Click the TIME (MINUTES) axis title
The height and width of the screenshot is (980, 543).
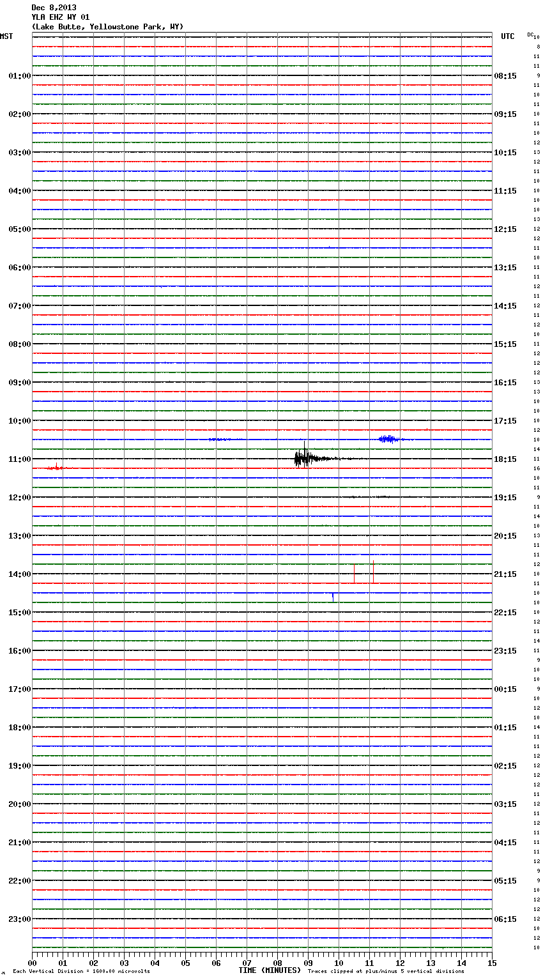(270, 970)
